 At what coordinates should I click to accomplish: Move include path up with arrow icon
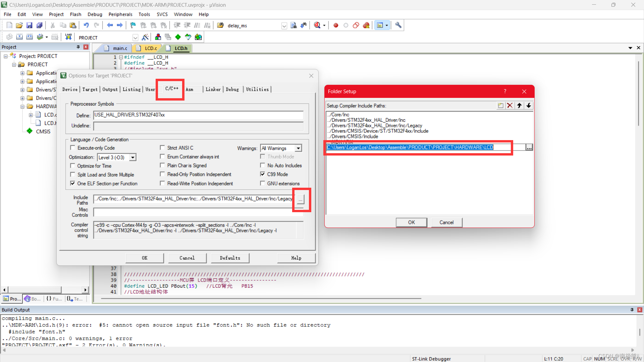coord(519,106)
